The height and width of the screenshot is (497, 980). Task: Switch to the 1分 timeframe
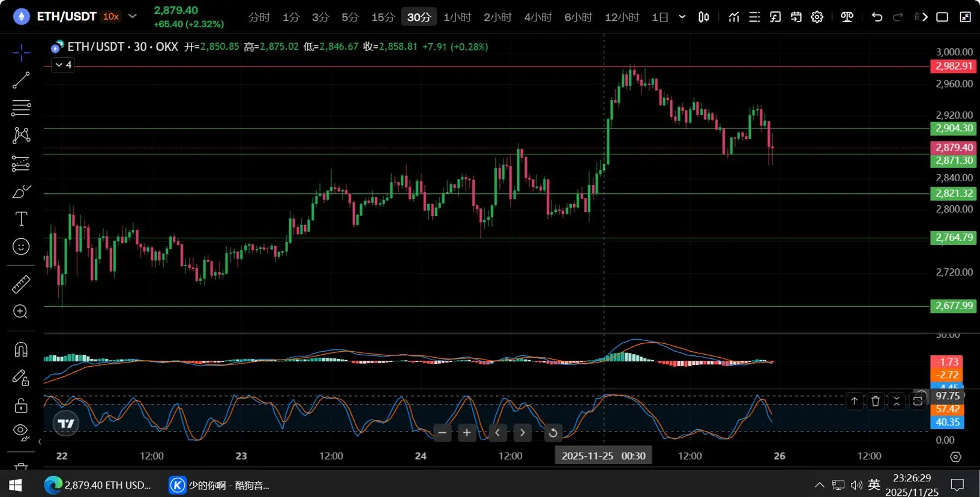(x=291, y=17)
